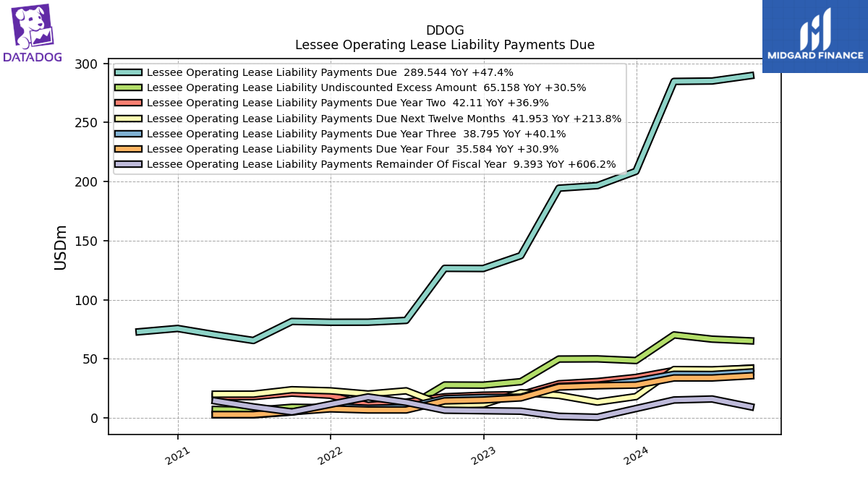Click the y-axis tick label '150'
The height and width of the screenshot is (488, 868).
point(87,241)
